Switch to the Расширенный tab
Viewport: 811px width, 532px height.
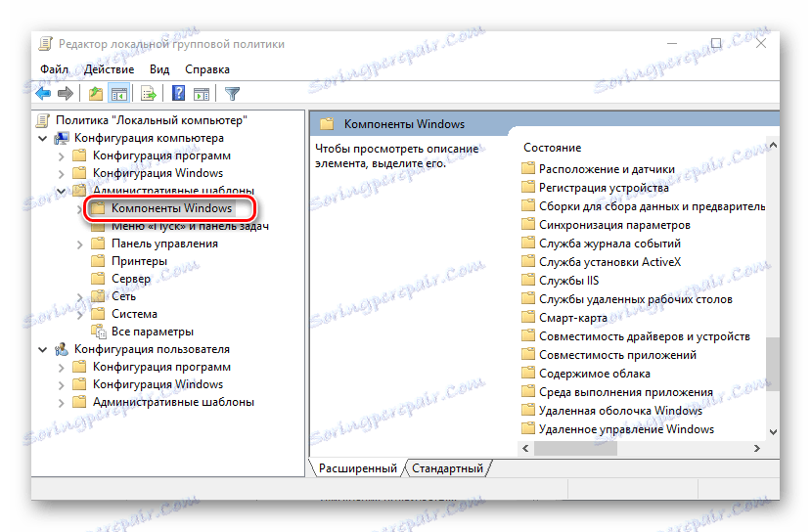(x=357, y=468)
